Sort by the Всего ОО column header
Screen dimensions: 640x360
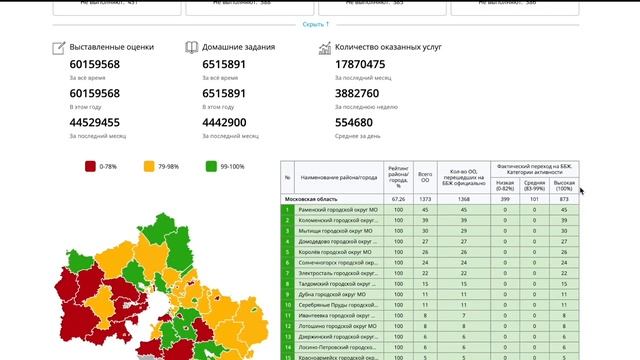(425, 178)
